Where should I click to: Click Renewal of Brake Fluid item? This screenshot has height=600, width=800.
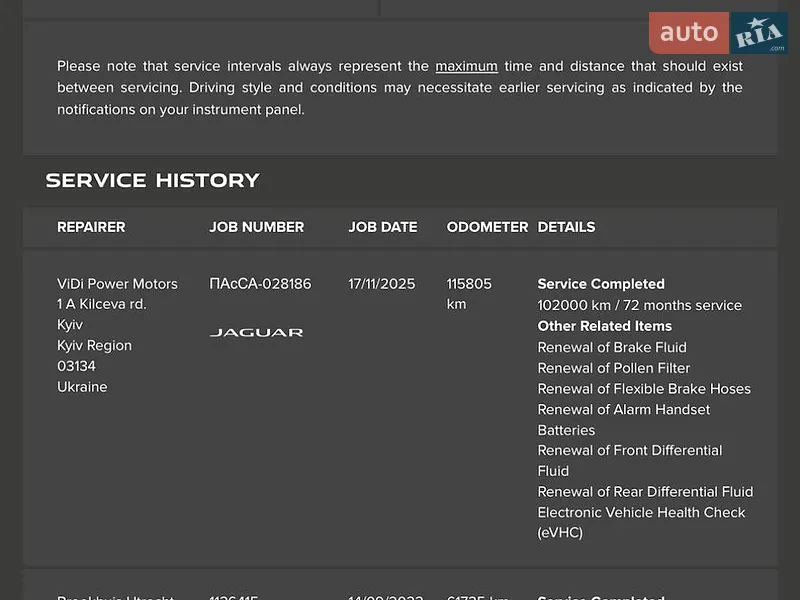click(612, 347)
